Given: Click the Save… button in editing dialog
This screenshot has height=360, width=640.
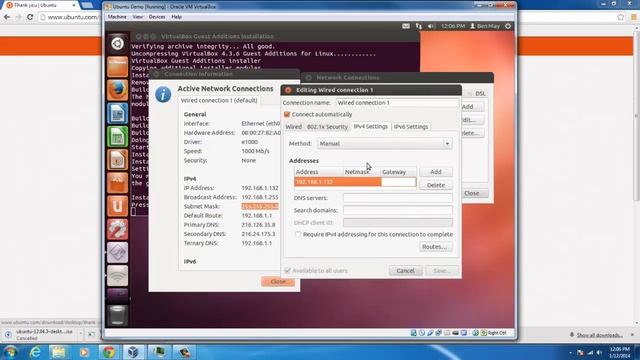Looking at the screenshot, I should [x=442, y=271].
